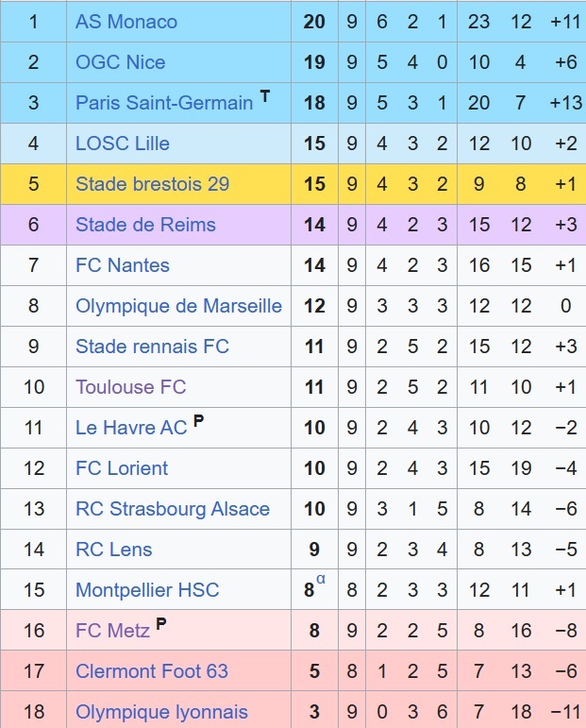Go to the FC Nantes page
586x728 pixels.
(x=123, y=265)
